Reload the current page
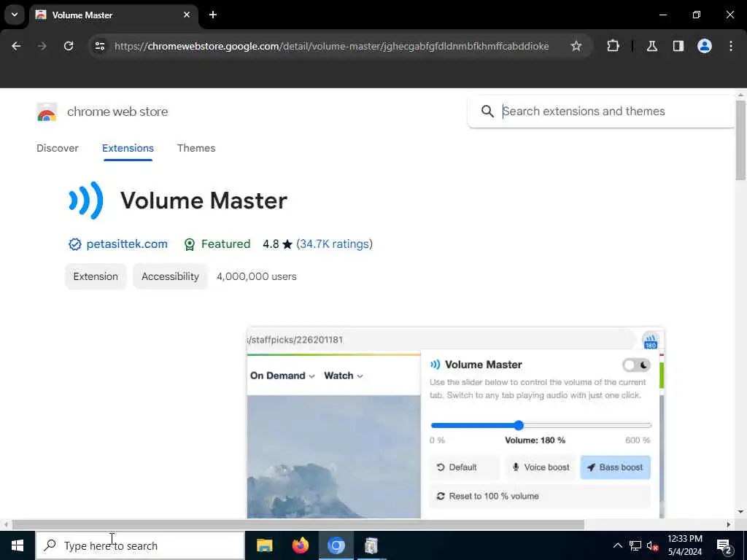The image size is (747, 560). (69, 46)
